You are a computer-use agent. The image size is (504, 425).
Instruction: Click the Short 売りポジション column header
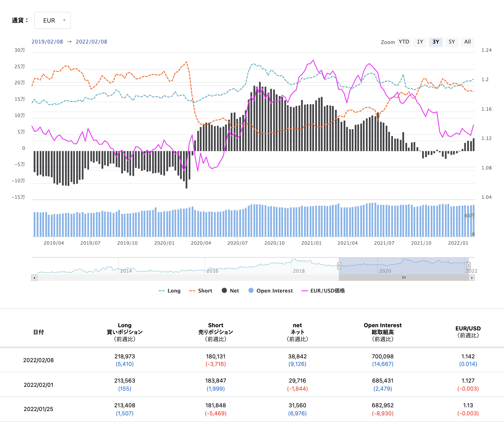tap(216, 332)
